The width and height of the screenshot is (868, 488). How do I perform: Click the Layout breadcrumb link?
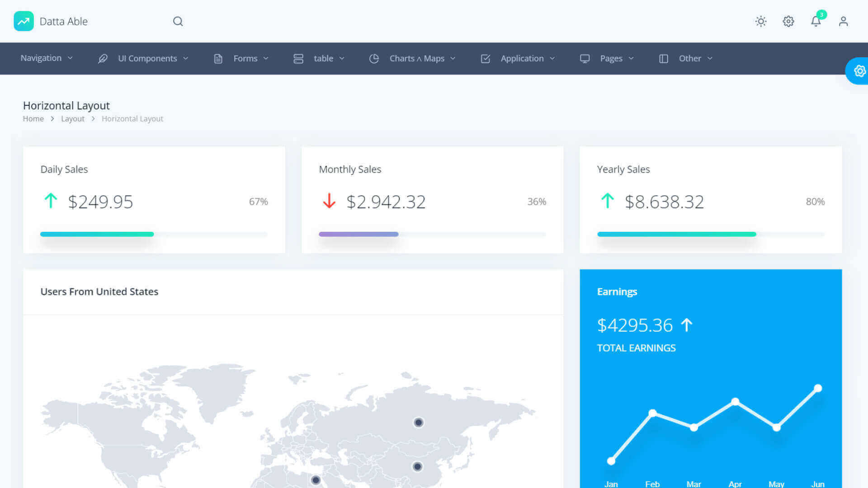[72, 119]
